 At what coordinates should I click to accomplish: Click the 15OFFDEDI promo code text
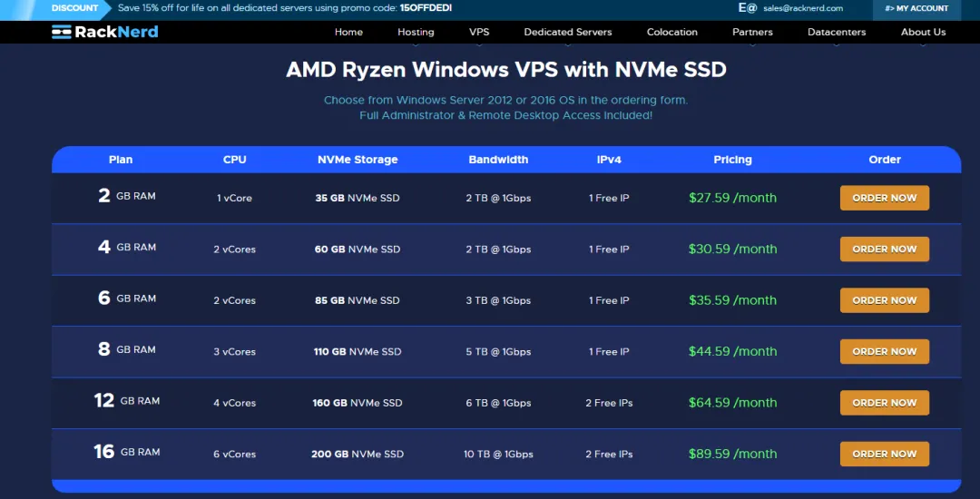pos(426,8)
